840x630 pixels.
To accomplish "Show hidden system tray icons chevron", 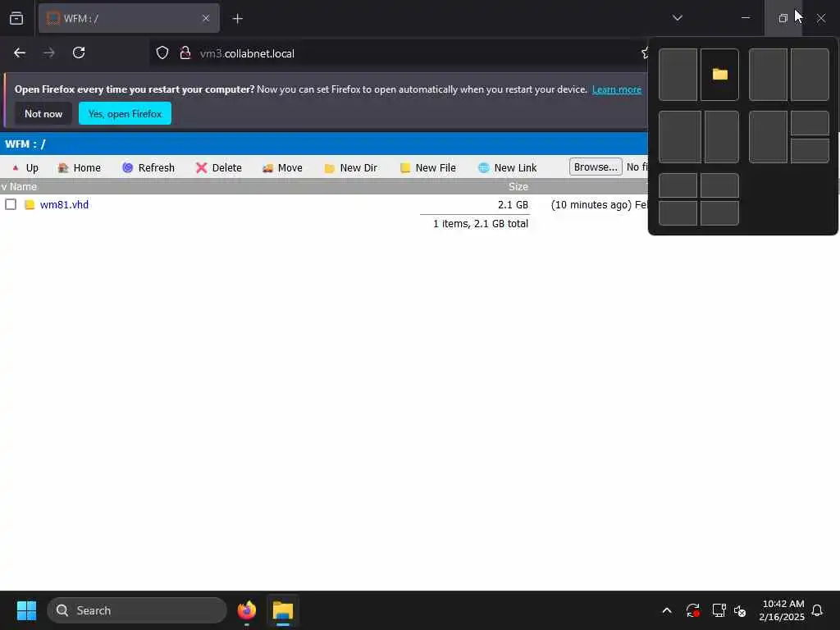I will [667, 610].
